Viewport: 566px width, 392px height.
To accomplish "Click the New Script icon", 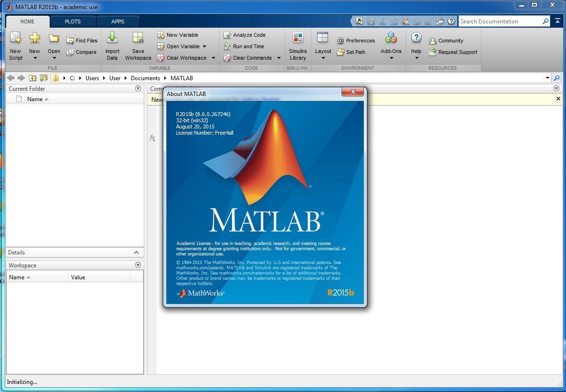I will coord(15,38).
